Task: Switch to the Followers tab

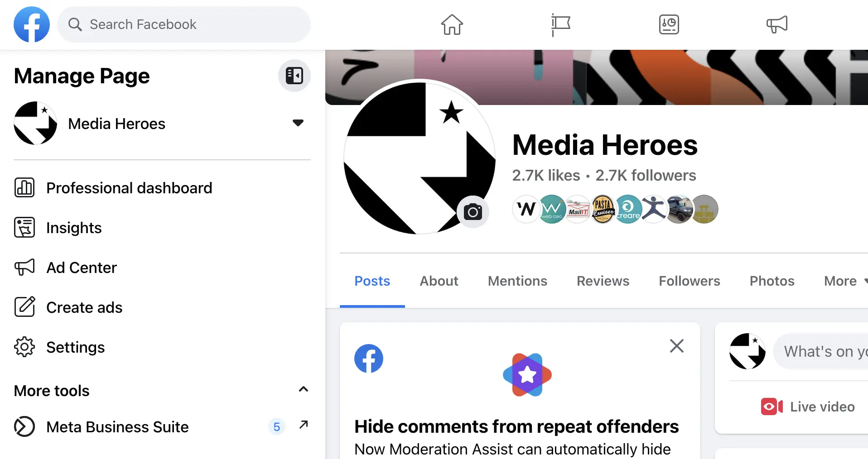Action: [x=690, y=281]
